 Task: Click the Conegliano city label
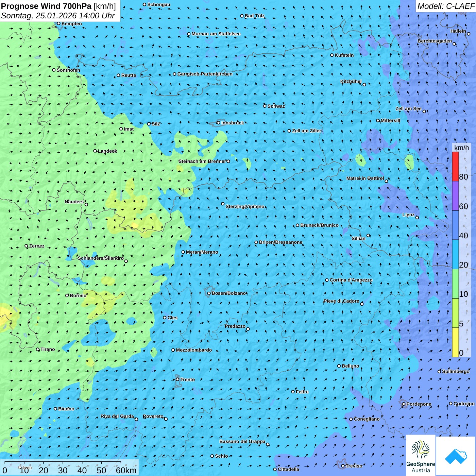point(367,419)
